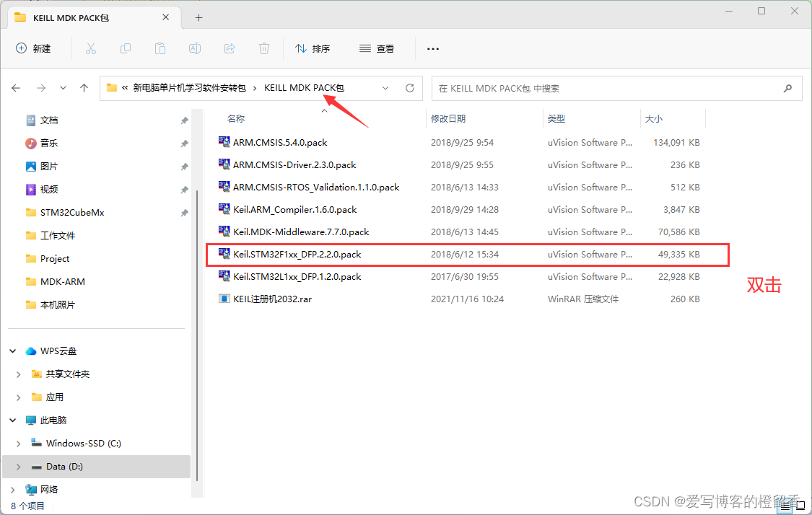Collapse the 此电脑 tree node
This screenshot has height=515, width=812.
[13, 421]
